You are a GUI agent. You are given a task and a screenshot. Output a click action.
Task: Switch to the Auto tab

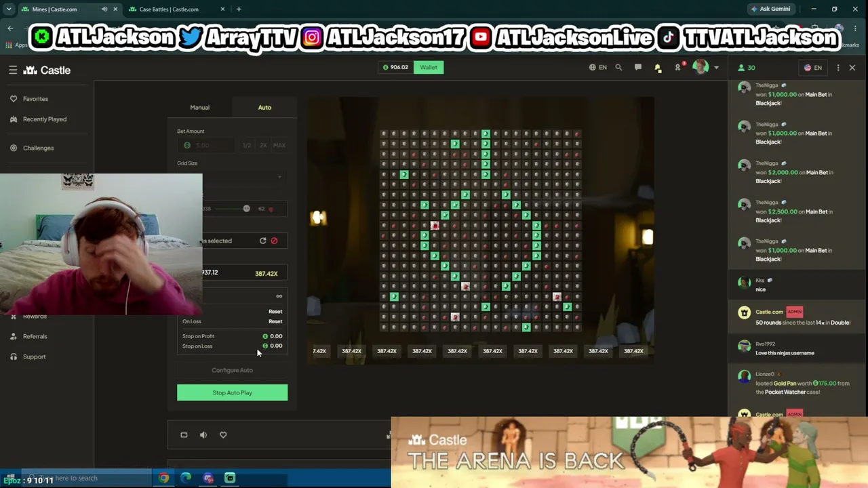coord(264,107)
